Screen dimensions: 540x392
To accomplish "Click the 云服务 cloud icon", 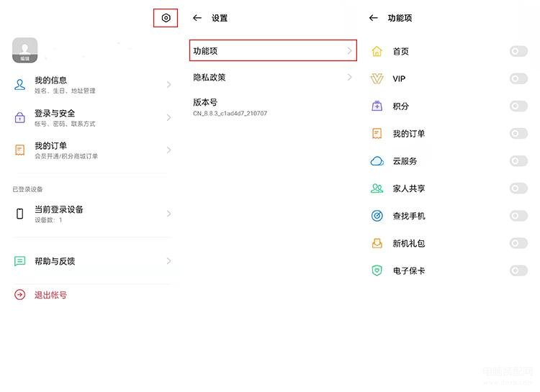I will (x=377, y=161).
